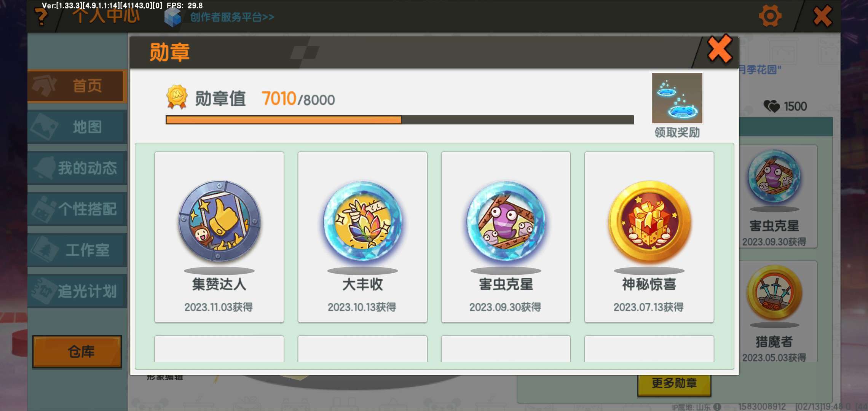Open settings gear icon
Viewport: 868px width, 411px height.
pos(770,16)
